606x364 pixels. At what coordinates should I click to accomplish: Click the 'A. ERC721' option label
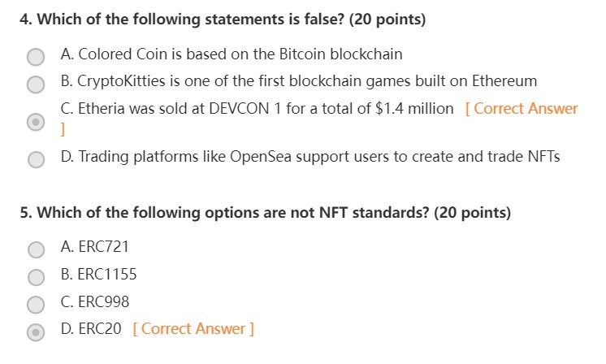click(x=95, y=247)
